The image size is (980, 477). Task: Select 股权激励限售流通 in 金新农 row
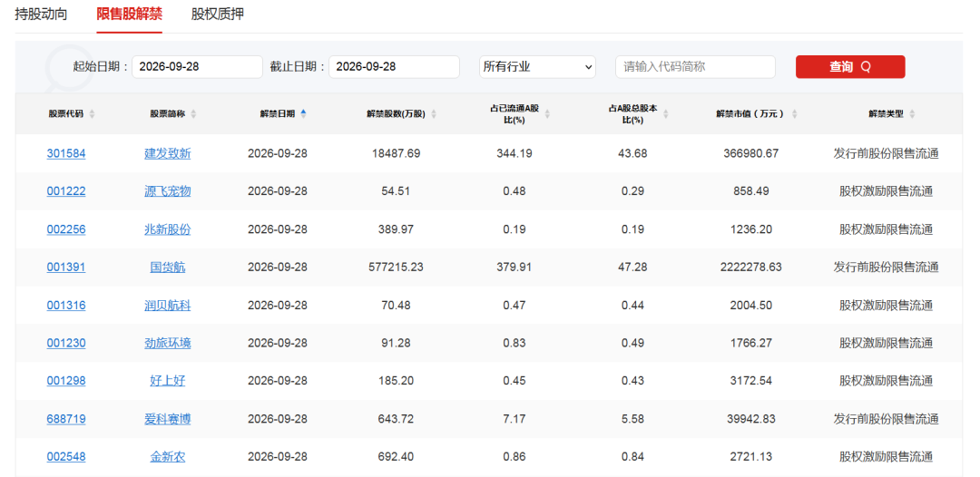click(x=887, y=457)
